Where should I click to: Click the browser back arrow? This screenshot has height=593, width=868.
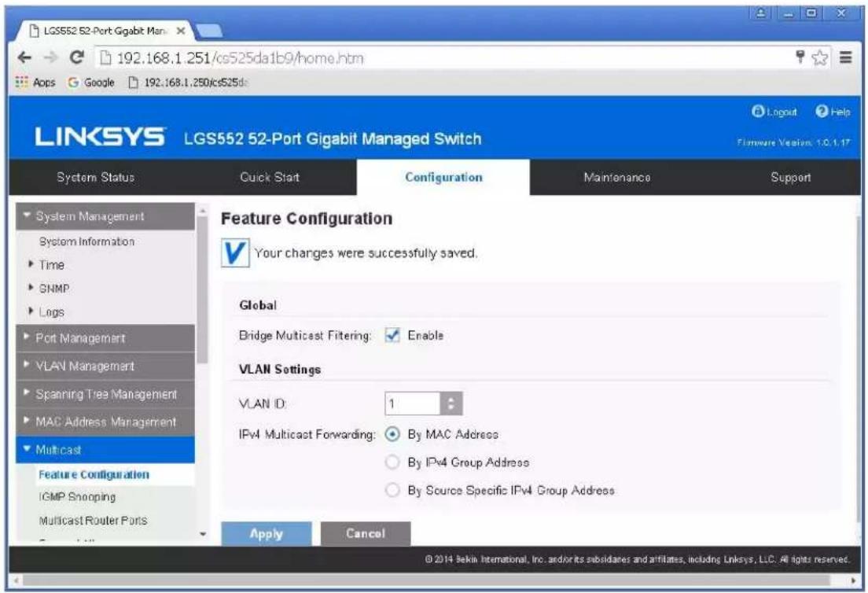(24, 57)
